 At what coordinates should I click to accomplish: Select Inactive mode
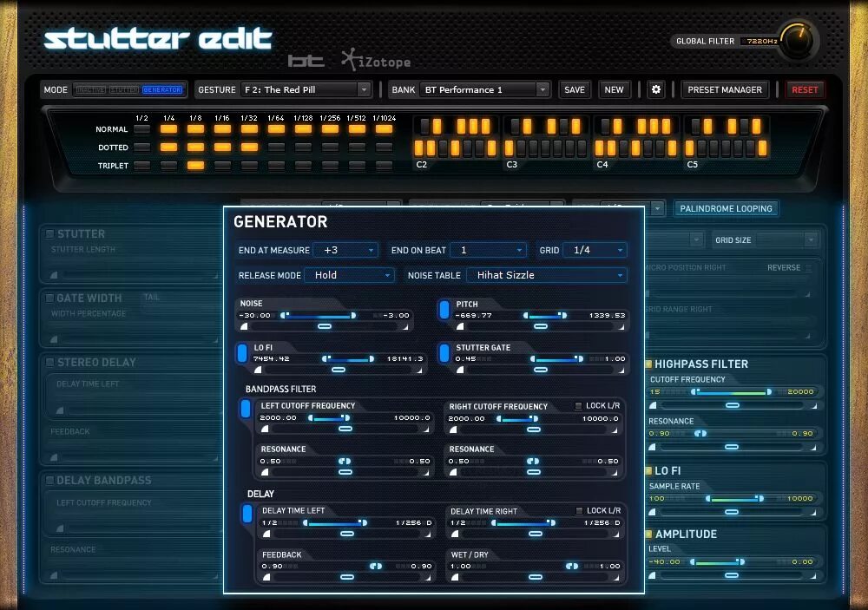(x=90, y=89)
